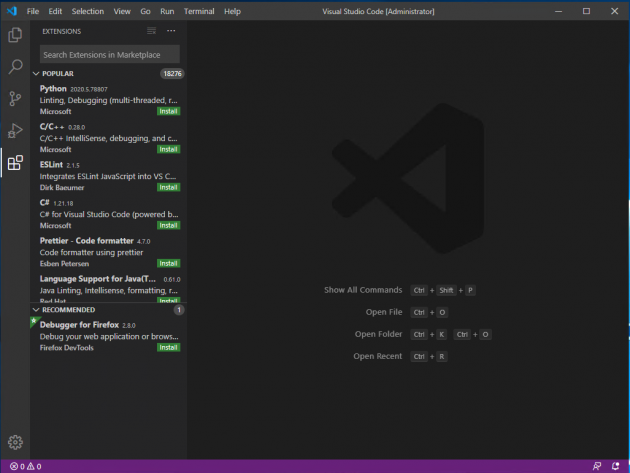Open the File menu
Screen dimensions: 630x473
point(33,11)
